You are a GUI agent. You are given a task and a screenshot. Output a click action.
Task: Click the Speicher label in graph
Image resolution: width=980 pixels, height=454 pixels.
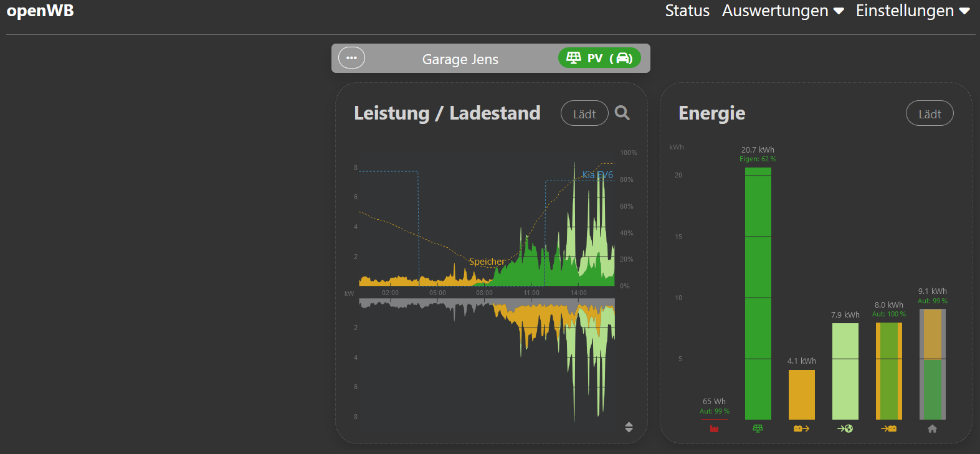click(x=487, y=262)
